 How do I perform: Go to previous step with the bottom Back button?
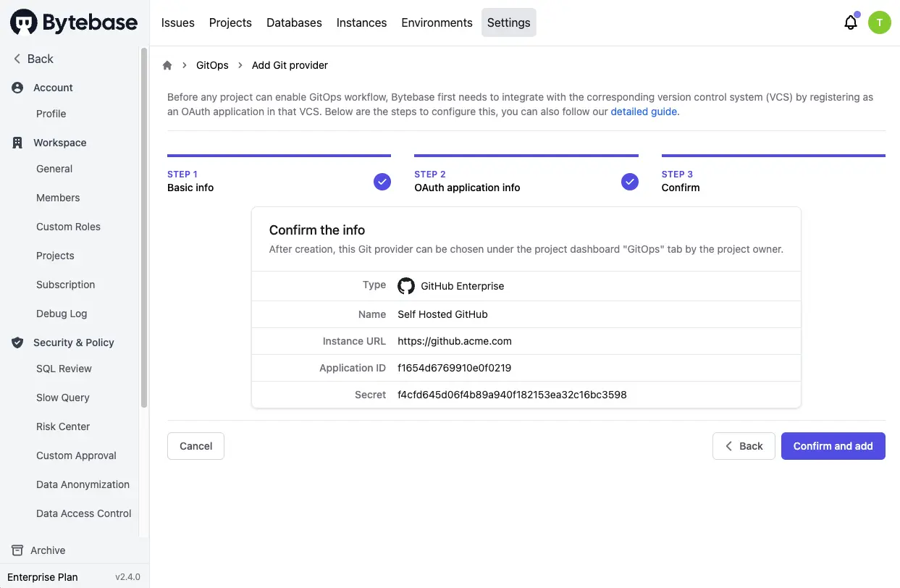[x=744, y=446]
